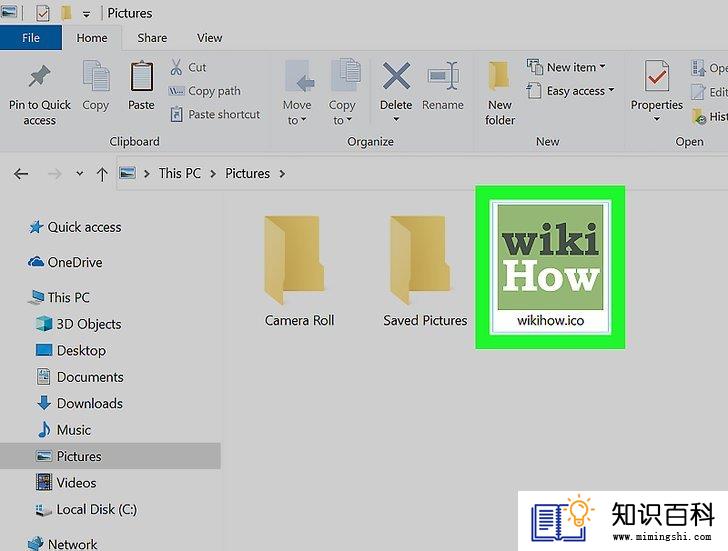Open recent locations dropdown chevron
Viewport: 728px width, 551px height.
tap(79, 173)
